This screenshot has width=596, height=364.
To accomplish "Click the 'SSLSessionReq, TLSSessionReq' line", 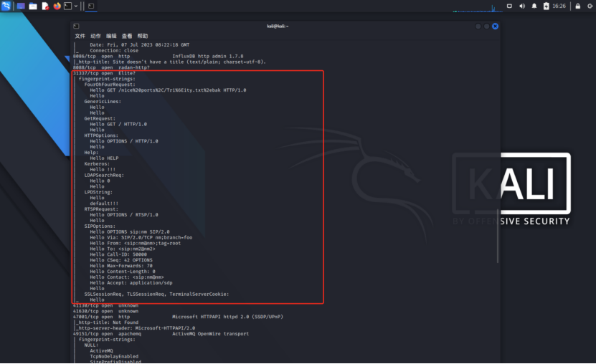I will [x=156, y=294].
